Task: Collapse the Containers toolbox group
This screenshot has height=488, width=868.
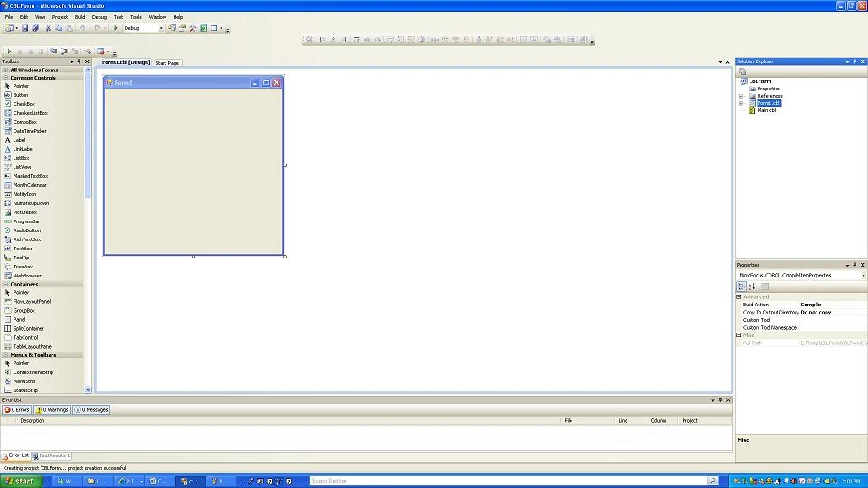Action: pos(5,284)
